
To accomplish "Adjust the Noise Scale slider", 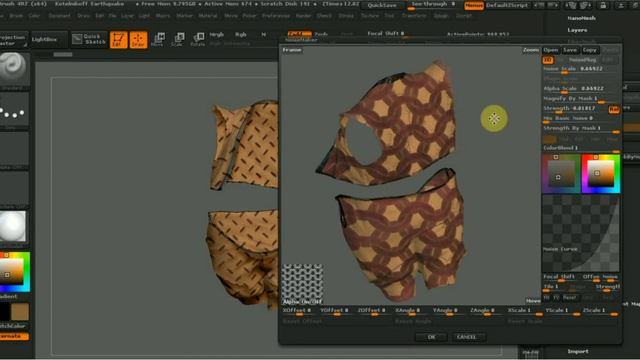I will [580, 69].
